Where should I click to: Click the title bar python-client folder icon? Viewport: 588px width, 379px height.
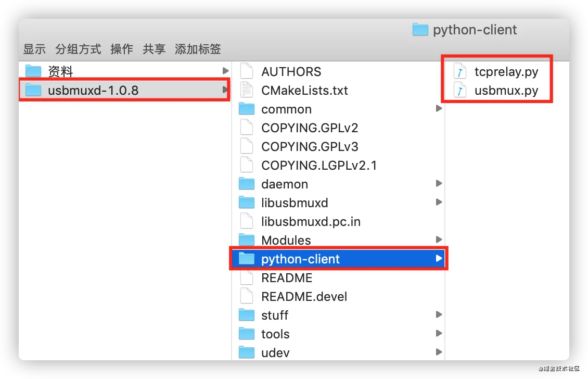click(420, 29)
